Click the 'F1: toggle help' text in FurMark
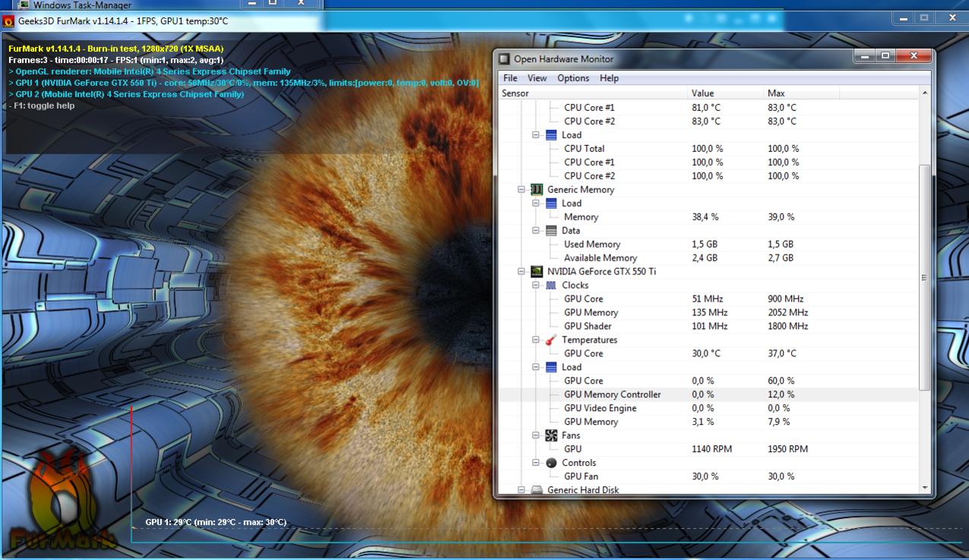The image size is (969, 560). 42,106
